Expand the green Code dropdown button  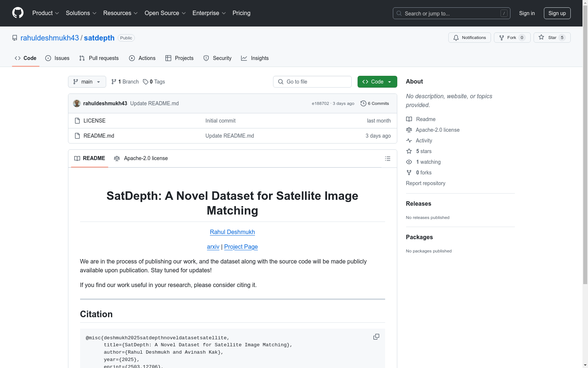pos(377,82)
